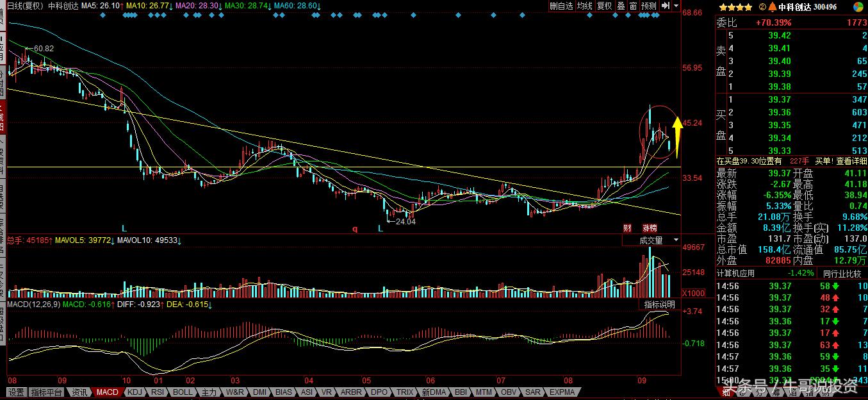Screen dimensions: 868x400
Task: Click the 涨榜 marker on the chart
Action: pos(650,228)
